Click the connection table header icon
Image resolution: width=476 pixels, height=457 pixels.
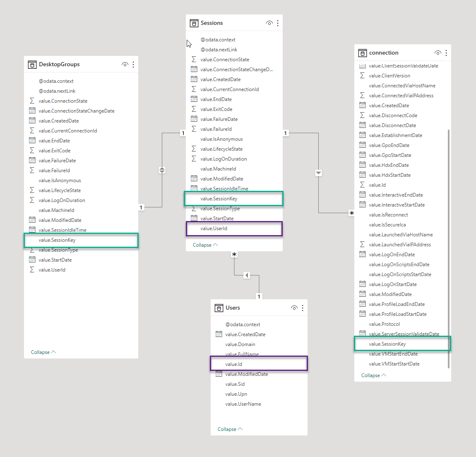click(x=363, y=53)
